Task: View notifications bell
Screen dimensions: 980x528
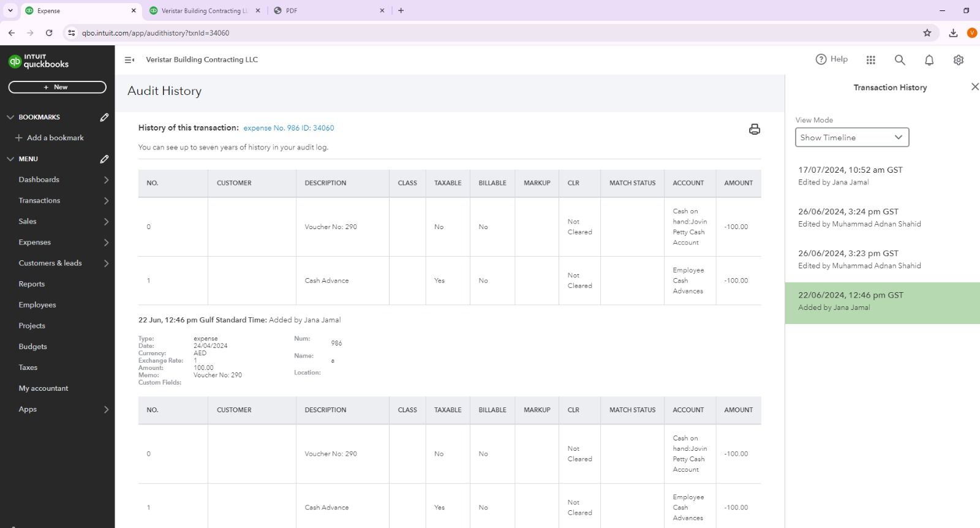Action: [x=929, y=60]
